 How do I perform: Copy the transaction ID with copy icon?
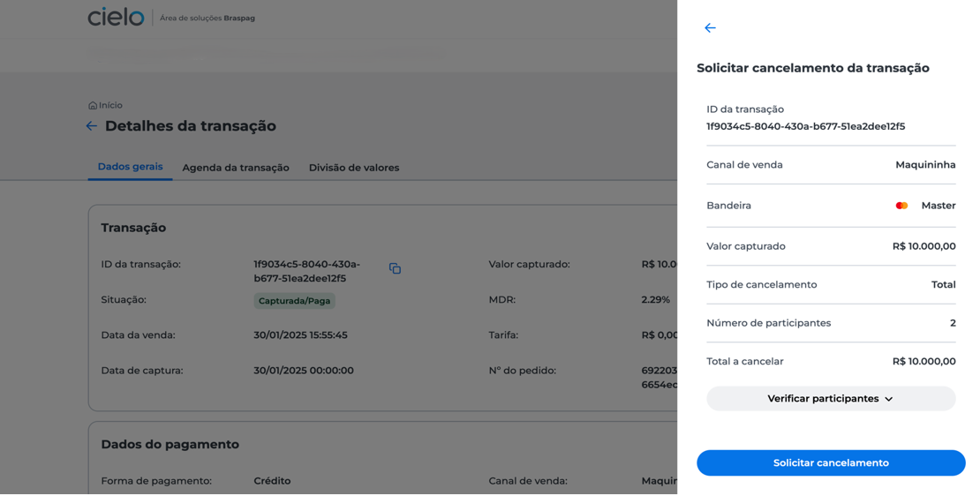coord(395,268)
